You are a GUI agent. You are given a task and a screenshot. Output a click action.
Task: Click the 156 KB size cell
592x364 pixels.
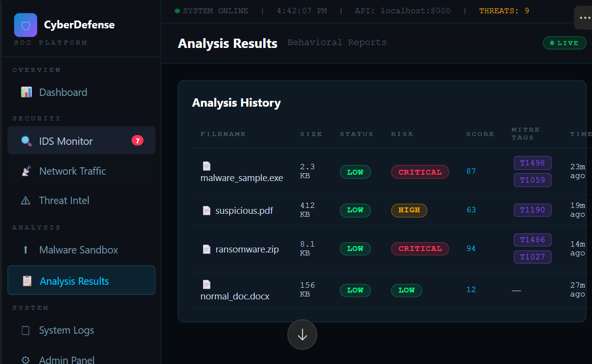[307, 290]
